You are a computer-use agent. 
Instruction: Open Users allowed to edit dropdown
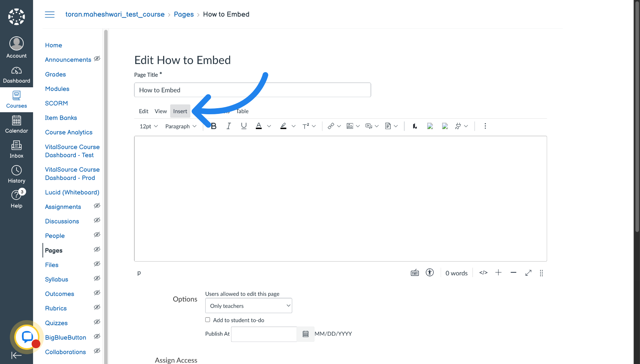coord(248,306)
